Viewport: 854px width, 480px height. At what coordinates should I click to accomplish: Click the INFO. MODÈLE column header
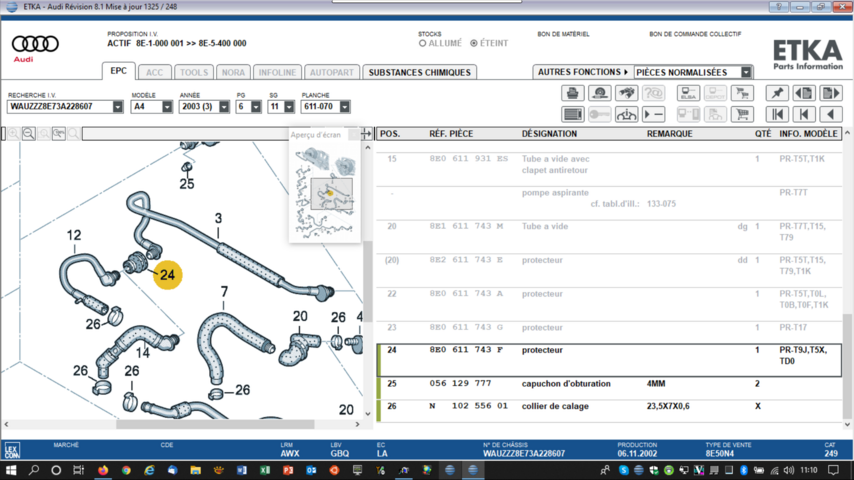(808, 133)
